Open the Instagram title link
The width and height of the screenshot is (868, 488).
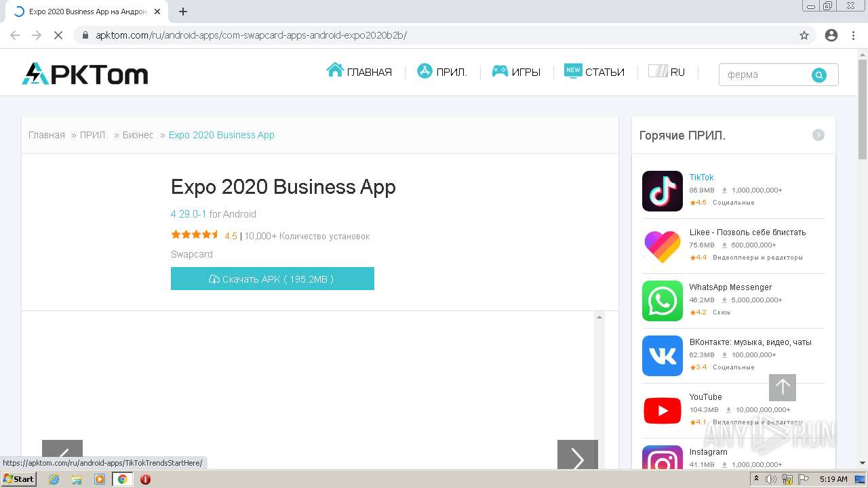[708, 452]
